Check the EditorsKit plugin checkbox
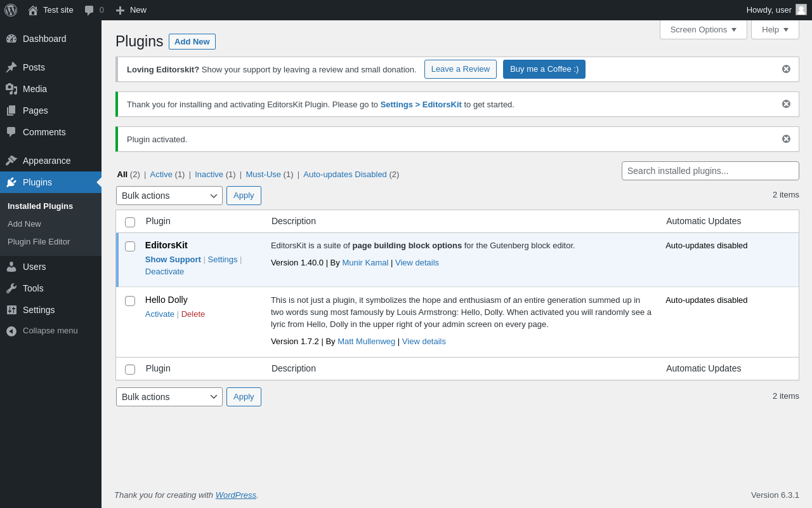 (130, 246)
